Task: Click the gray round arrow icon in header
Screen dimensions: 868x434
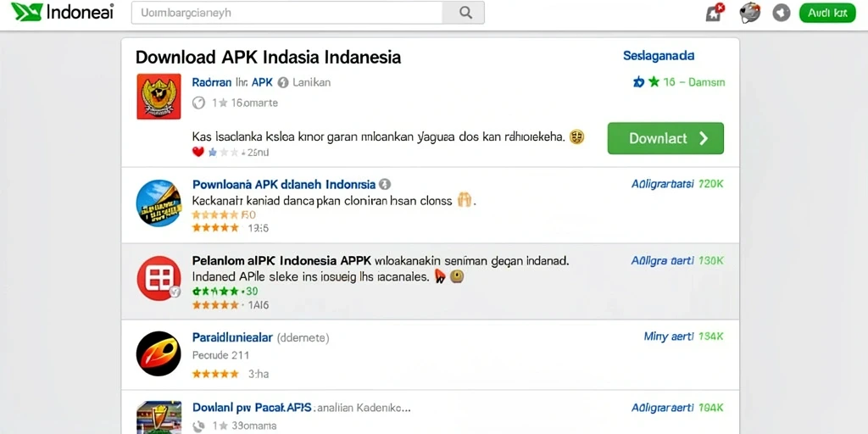Action: point(781,12)
